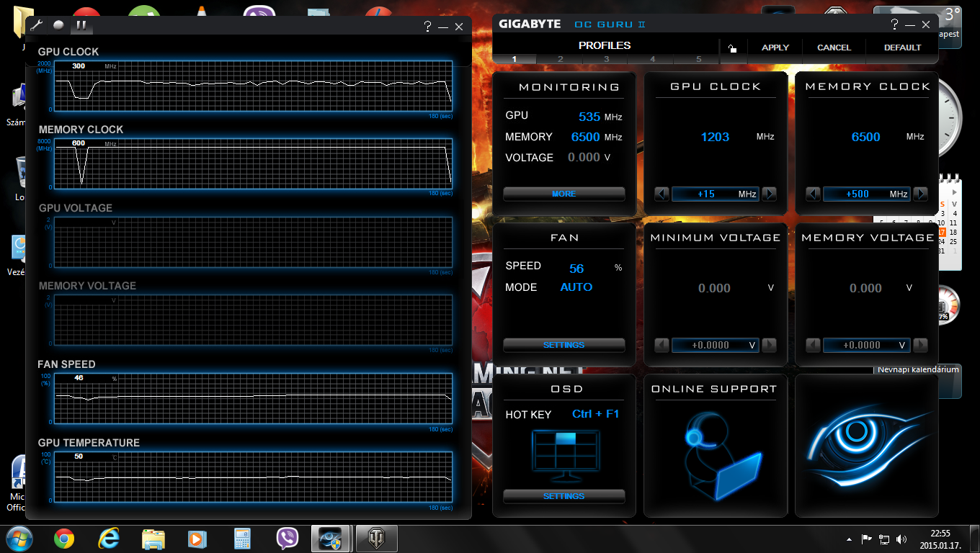Click the CANCEL button

[834, 48]
